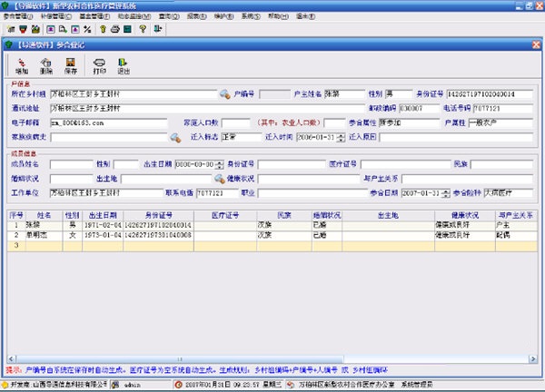Click the admin user entry in the status bar
This screenshot has width=545, height=392.
pos(132,385)
